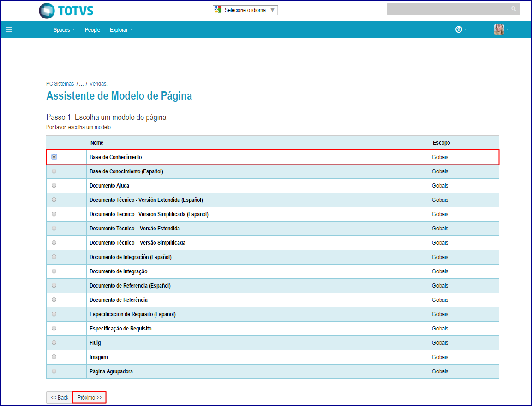Select Documento Técnico – Versão Estendida radio
This screenshot has width=532, height=406.
(54, 228)
